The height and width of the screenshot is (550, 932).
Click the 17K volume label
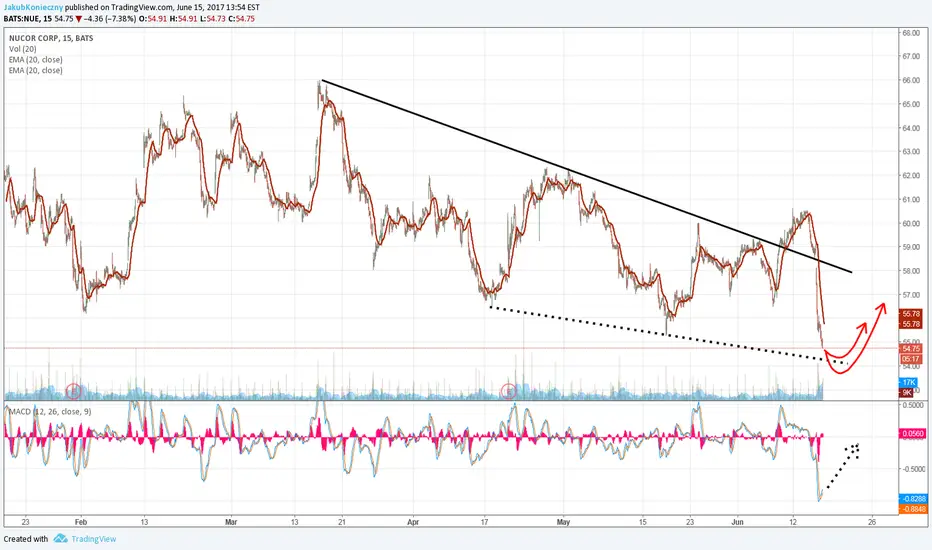point(909,382)
